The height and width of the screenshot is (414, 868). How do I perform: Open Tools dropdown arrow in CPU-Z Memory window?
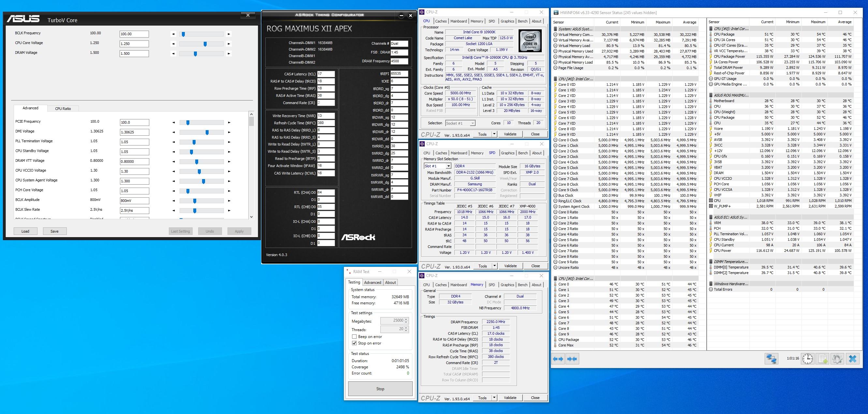(494, 398)
